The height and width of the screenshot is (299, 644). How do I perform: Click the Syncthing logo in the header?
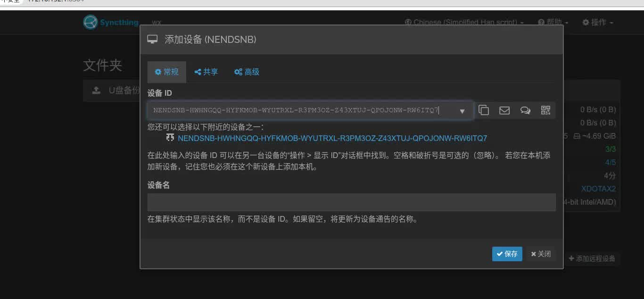(90, 22)
